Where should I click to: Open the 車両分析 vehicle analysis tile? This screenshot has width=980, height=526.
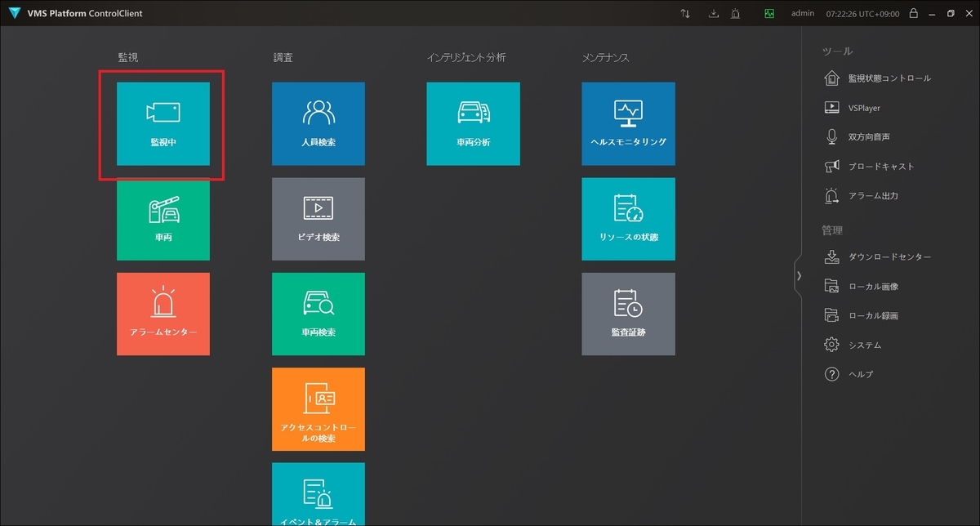click(473, 123)
